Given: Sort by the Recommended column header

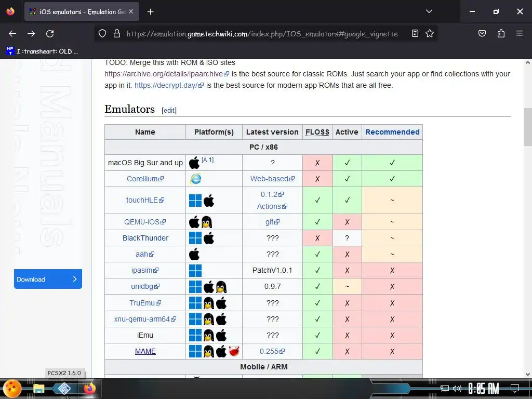Looking at the screenshot, I should [x=392, y=132].
